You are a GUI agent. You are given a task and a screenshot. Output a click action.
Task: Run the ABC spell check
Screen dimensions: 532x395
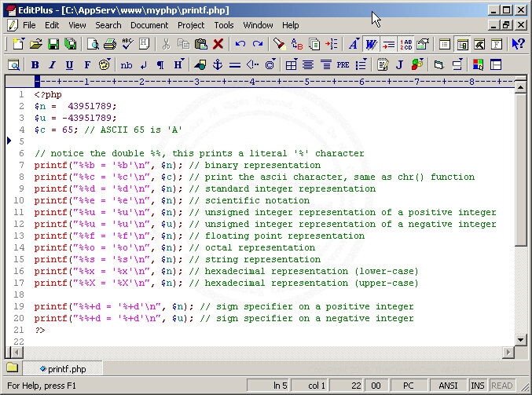127,44
